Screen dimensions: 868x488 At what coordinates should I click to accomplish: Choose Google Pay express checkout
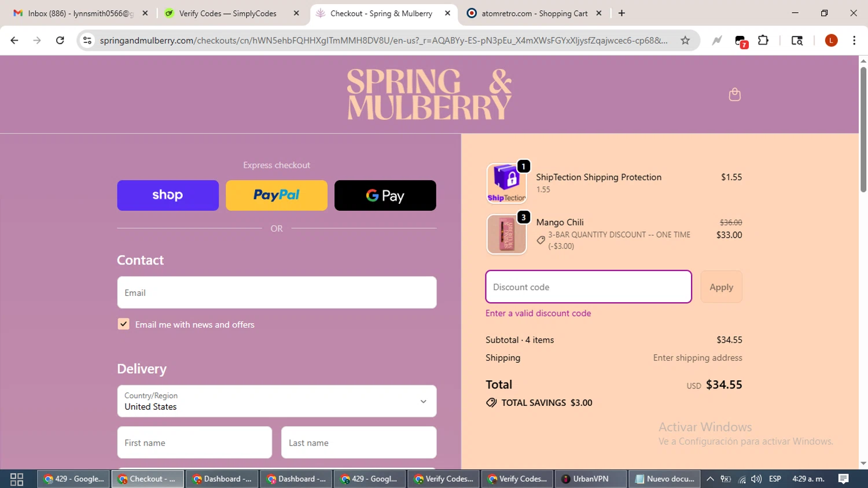[x=385, y=195]
